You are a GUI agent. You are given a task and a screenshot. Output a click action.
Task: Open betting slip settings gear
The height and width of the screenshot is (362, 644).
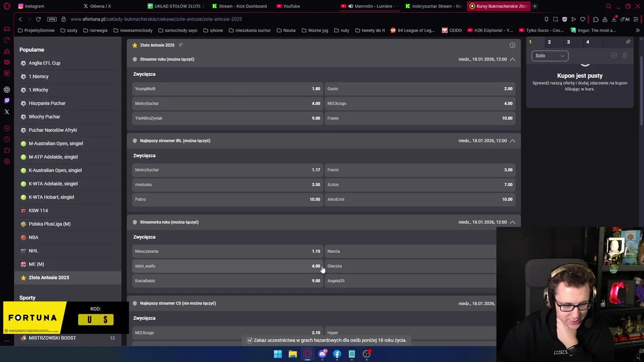tap(614, 55)
